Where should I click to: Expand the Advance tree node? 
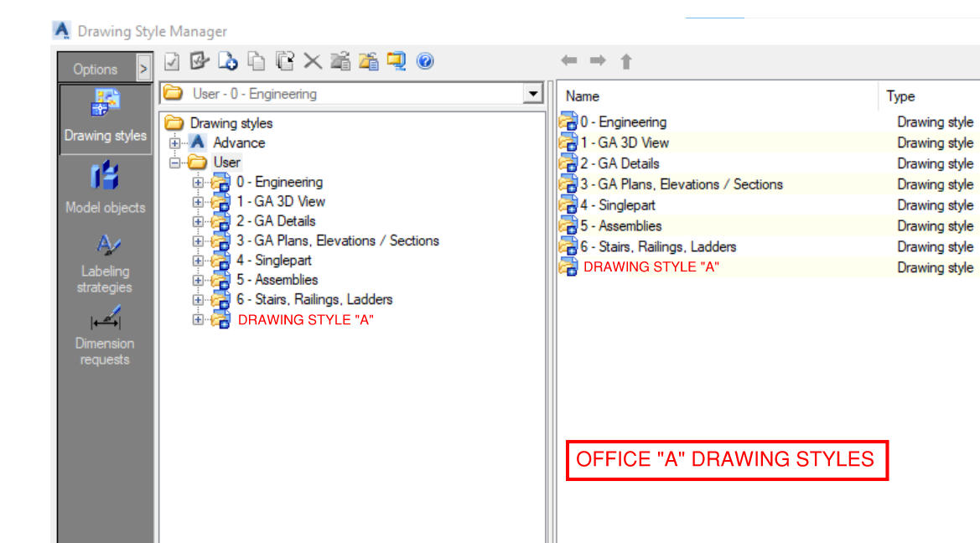(174, 142)
